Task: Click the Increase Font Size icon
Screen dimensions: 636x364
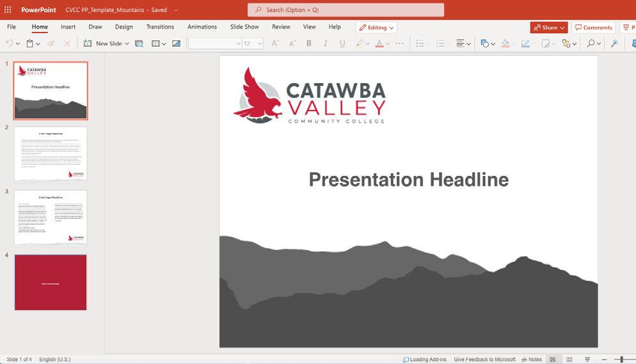Action: [x=275, y=44]
